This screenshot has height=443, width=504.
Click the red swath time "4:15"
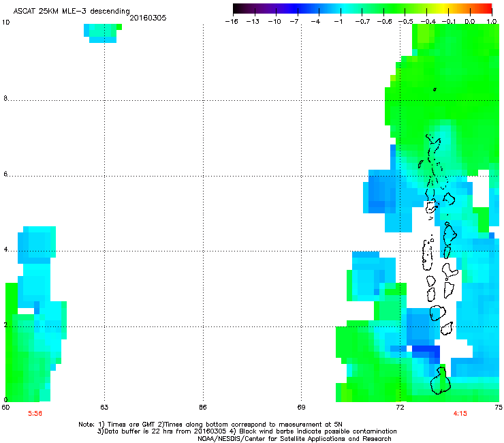pos(460,414)
